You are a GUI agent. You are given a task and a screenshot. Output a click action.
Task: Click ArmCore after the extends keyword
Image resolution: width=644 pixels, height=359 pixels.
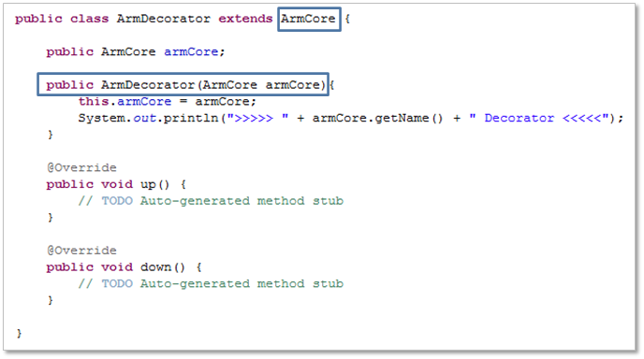308,19
